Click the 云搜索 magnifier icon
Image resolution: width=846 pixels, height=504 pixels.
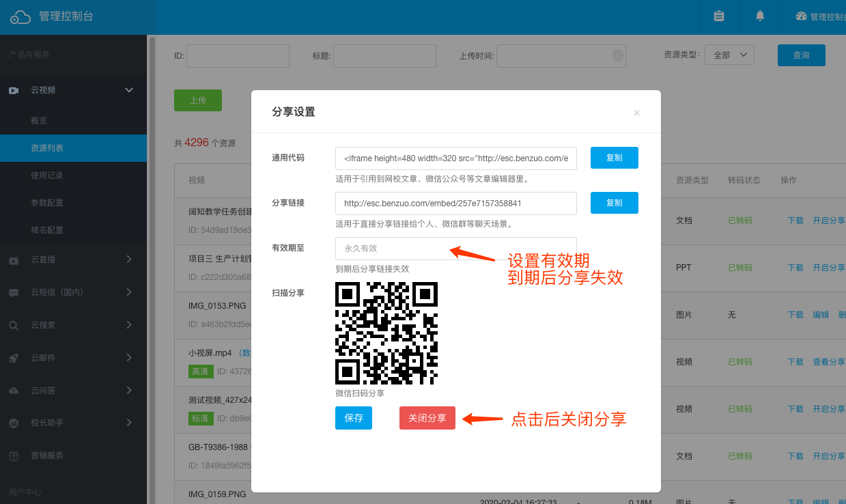tap(14, 325)
